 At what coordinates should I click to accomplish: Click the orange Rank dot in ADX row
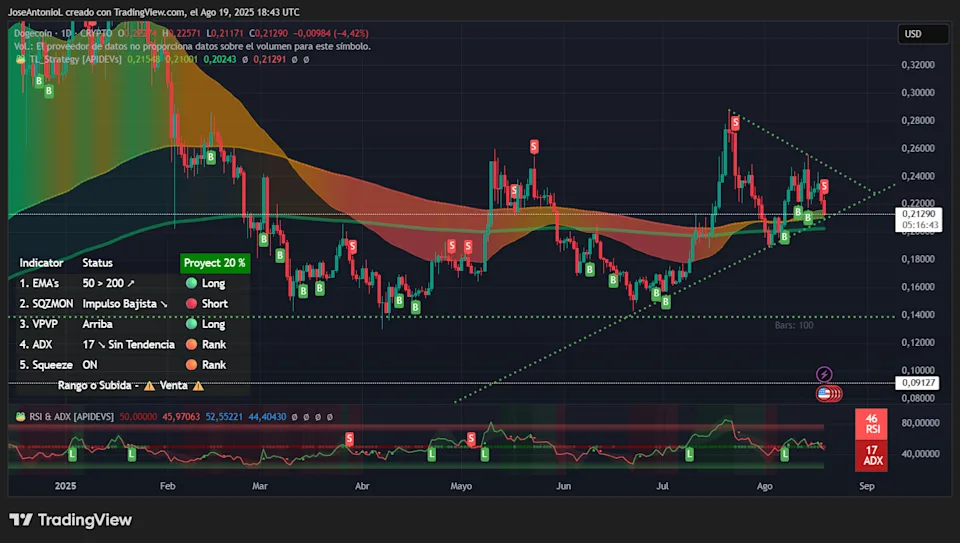coord(191,345)
